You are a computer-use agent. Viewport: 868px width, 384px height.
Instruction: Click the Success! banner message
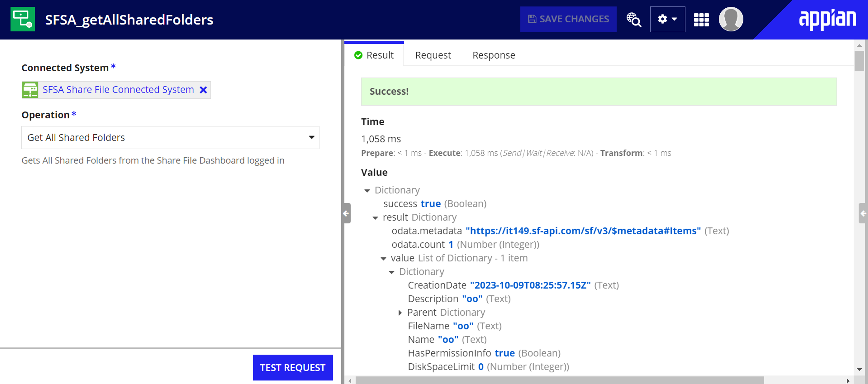[x=598, y=91]
